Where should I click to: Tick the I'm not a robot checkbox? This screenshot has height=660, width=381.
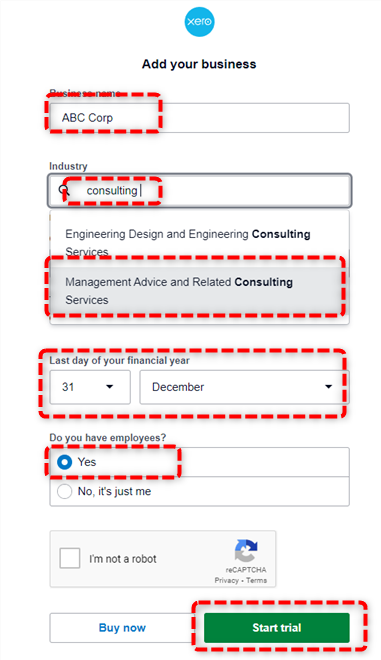[x=70, y=558]
